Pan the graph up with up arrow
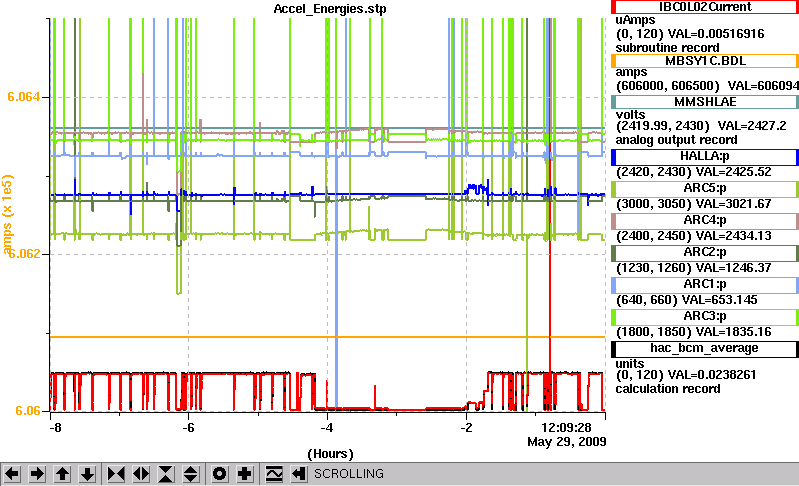Viewport: 799px width, 486px height. 62,474
